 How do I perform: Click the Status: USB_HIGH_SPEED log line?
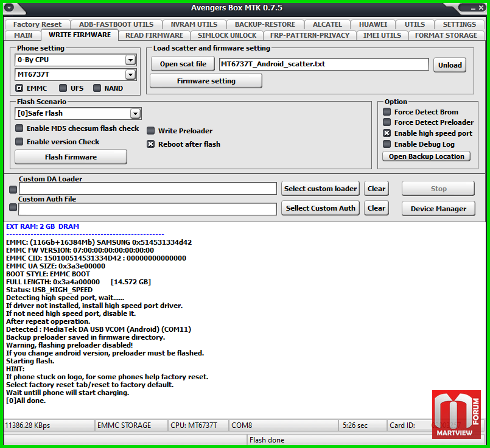click(49, 290)
